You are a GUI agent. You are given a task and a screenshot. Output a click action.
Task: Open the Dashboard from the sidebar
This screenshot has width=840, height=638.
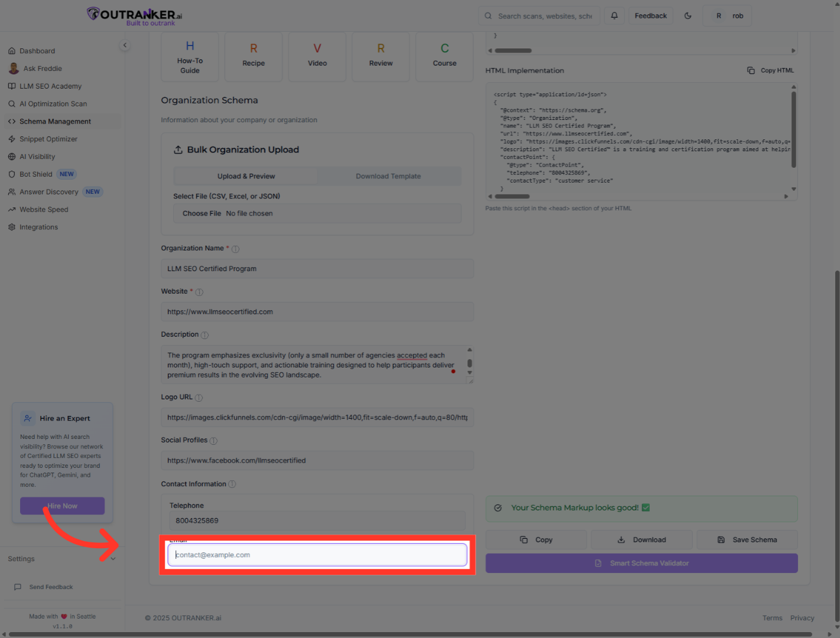tap(38, 51)
